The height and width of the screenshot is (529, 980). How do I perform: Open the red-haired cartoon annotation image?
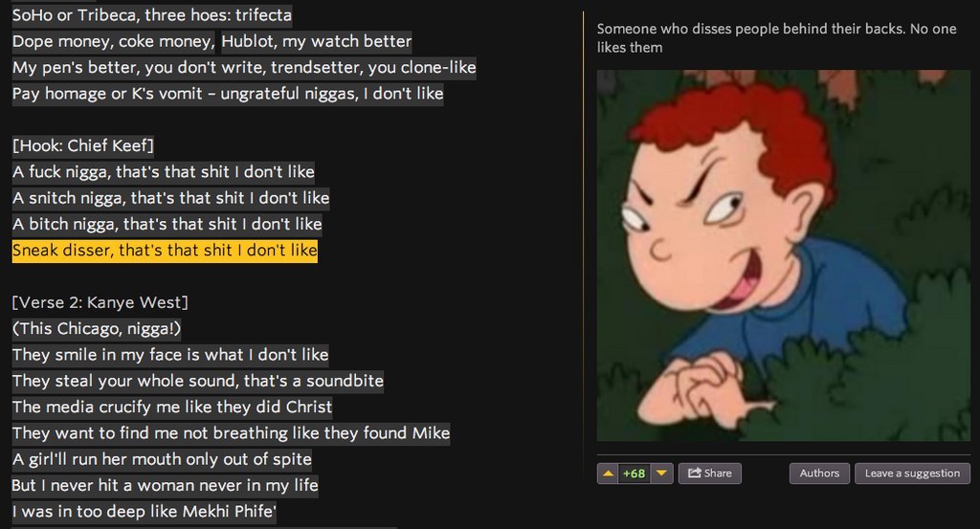pos(784,255)
